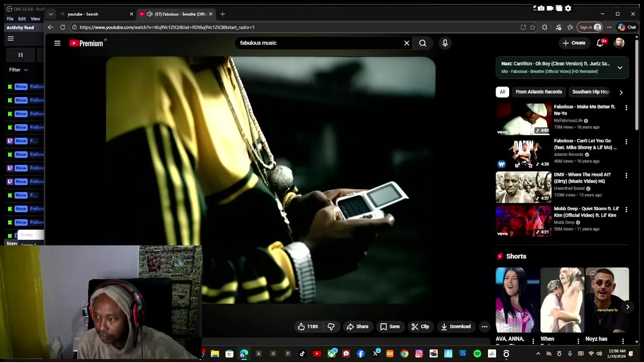Click the video player area

pos(271,180)
